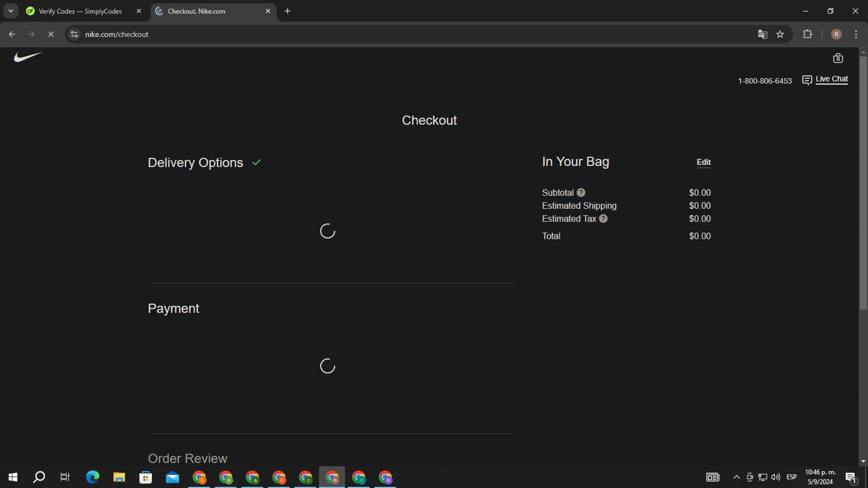The height and width of the screenshot is (488, 868).
Task: Launch Microsoft Edge from the taskbar
Action: 93,477
